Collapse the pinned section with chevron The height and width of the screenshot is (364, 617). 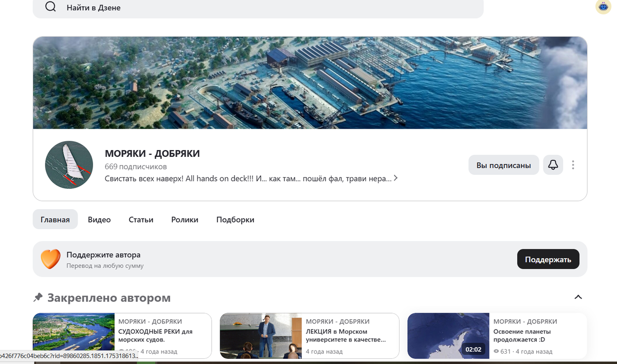[x=578, y=297]
